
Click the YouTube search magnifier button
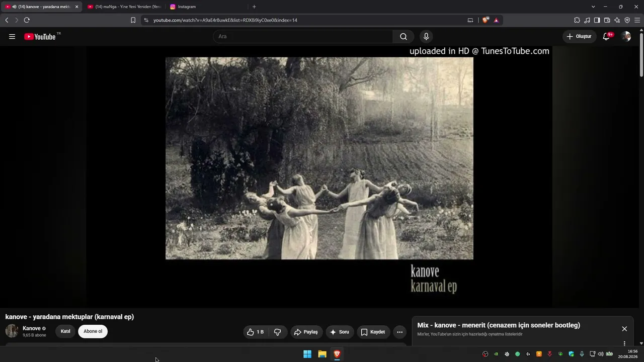(x=404, y=37)
